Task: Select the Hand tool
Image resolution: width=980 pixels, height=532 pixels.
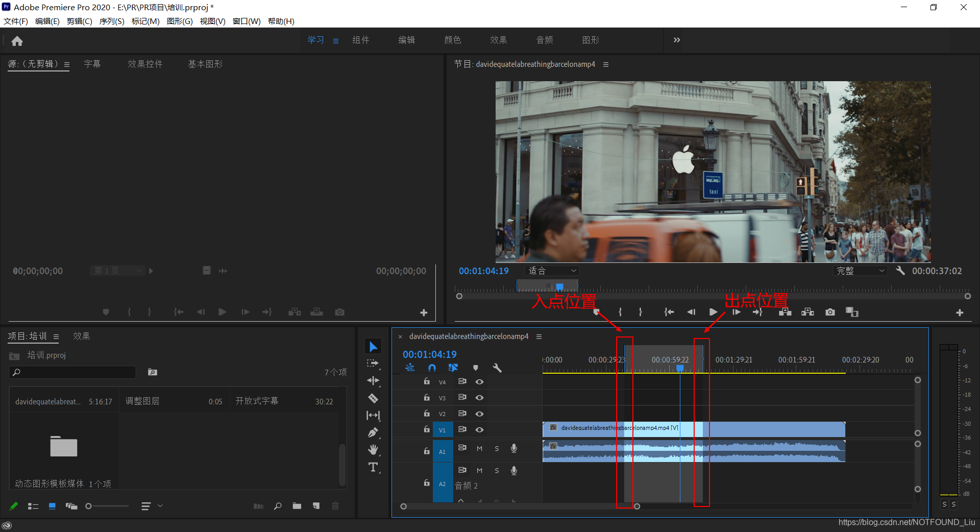Action: coord(373,450)
